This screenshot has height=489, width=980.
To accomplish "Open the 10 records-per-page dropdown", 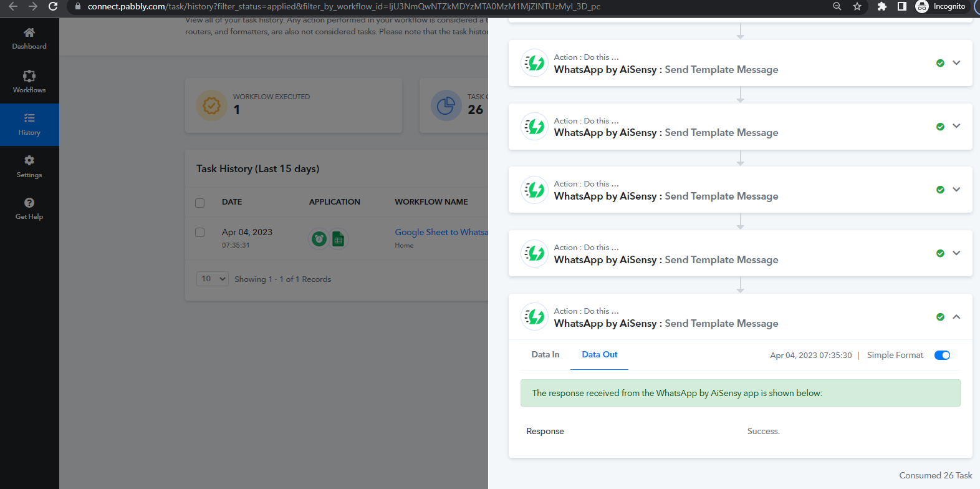I will click(213, 279).
